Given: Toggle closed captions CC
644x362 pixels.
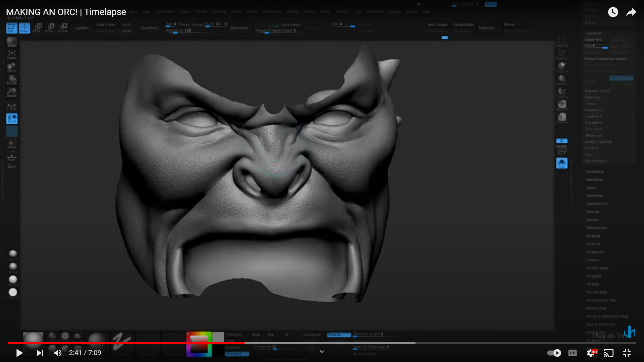Looking at the screenshot, I should tap(573, 353).
